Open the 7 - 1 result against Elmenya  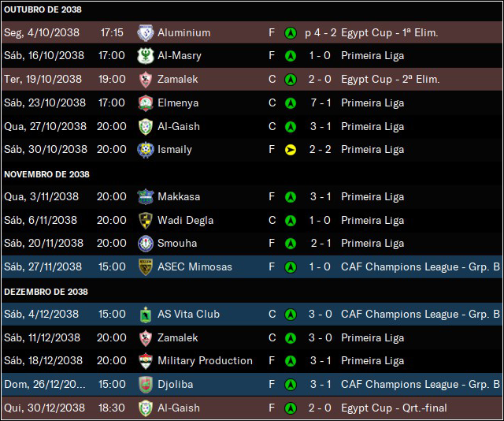(x=321, y=103)
